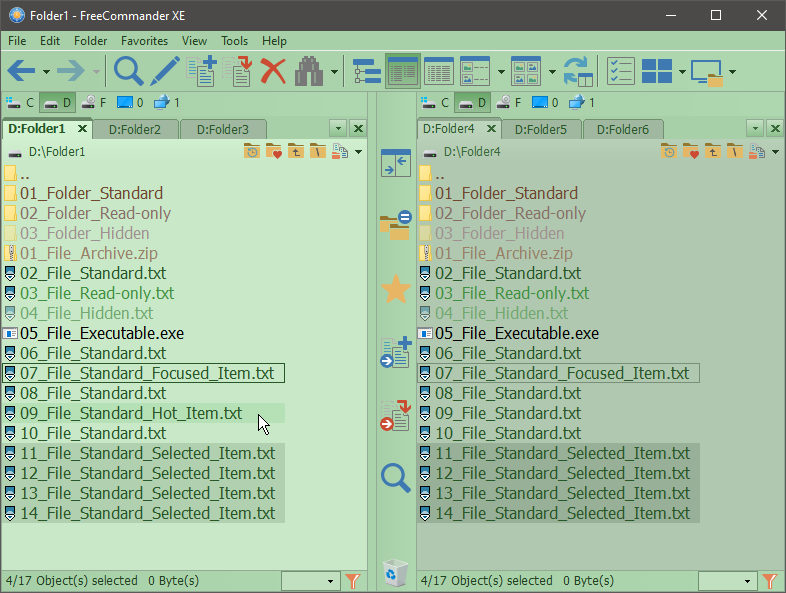This screenshot has height=593, width=786.
Task: Click the right panel history folder icon
Action: click(669, 152)
